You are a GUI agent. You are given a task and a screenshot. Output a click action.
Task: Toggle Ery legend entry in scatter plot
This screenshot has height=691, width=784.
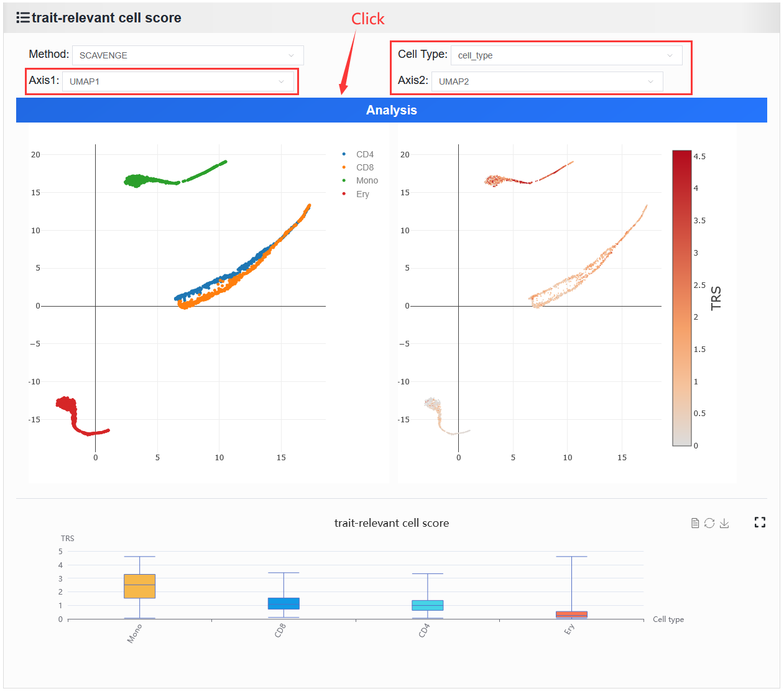coord(356,194)
